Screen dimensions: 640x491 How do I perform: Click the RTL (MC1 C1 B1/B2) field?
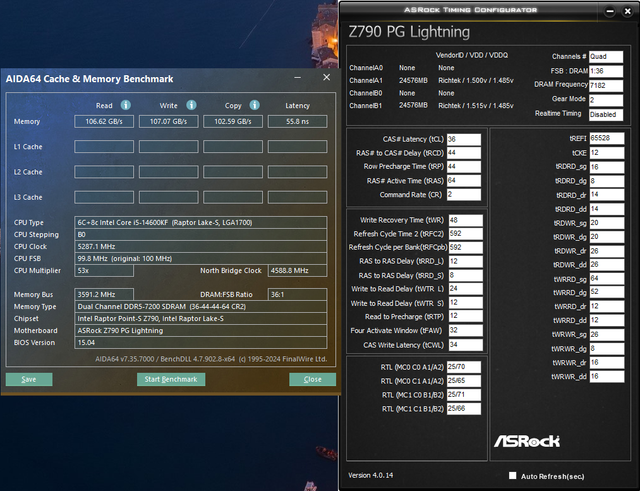[x=464, y=409]
